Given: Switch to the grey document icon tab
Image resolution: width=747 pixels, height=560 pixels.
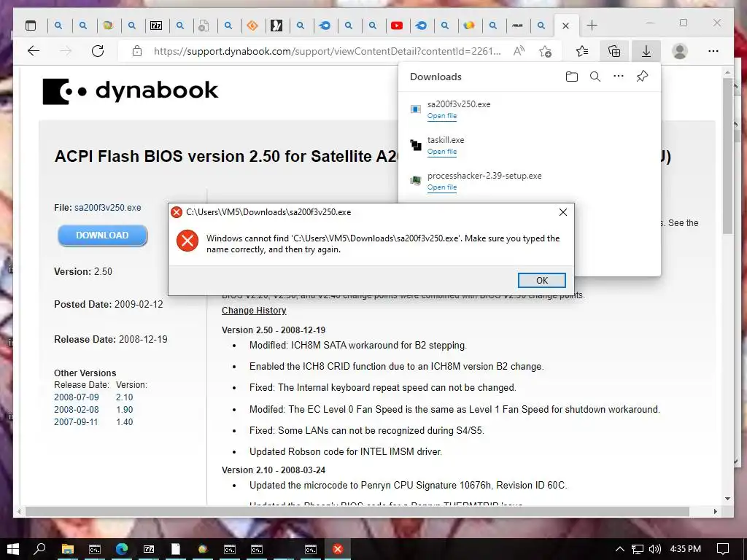Looking at the screenshot, I should pos(204,26).
